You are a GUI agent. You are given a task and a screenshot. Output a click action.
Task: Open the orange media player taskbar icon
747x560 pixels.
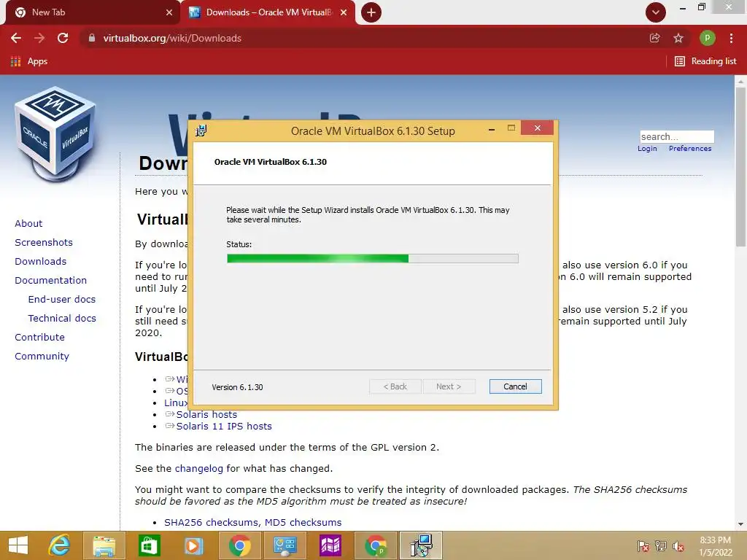point(193,545)
